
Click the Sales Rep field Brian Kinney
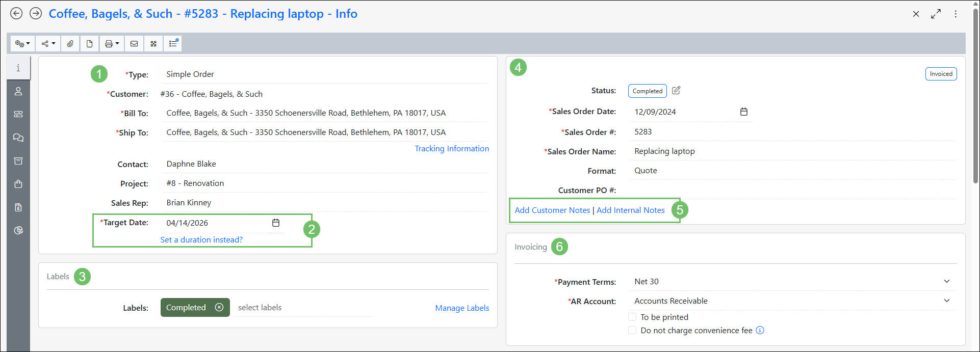pyautogui.click(x=324, y=203)
